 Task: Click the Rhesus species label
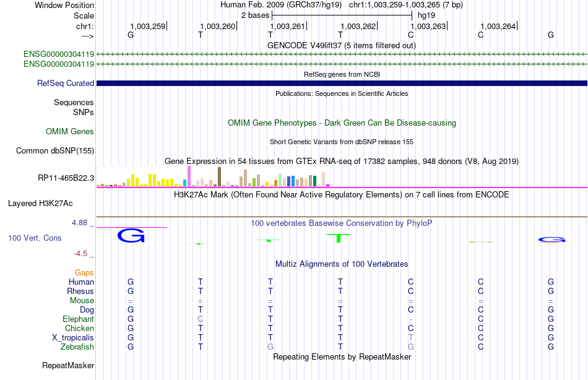pyautogui.click(x=80, y=291)
